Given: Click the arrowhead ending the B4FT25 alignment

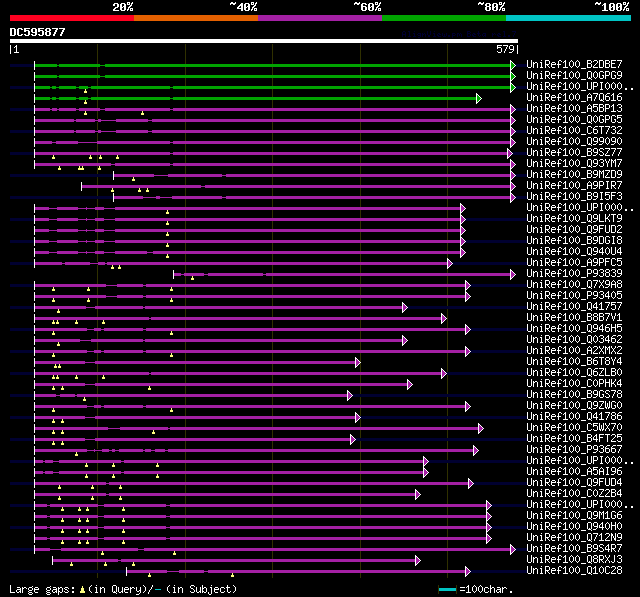Looking at the screenshot, I should tap(353, 440).
